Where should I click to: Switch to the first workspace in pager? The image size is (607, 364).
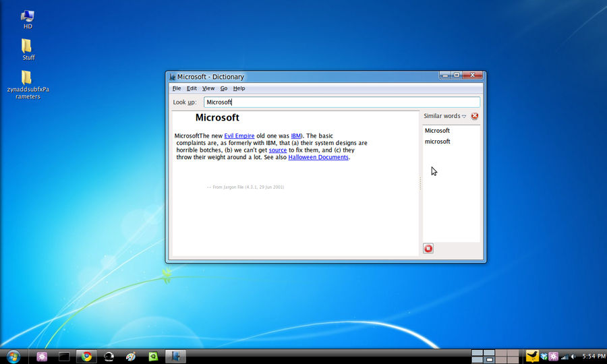tap(477, 353)
